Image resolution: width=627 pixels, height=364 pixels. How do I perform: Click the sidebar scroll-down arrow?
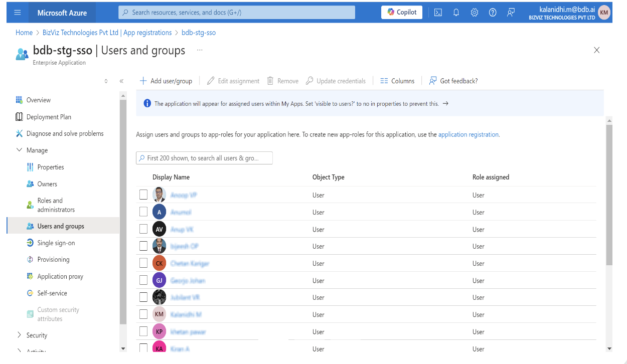point(123,348)
